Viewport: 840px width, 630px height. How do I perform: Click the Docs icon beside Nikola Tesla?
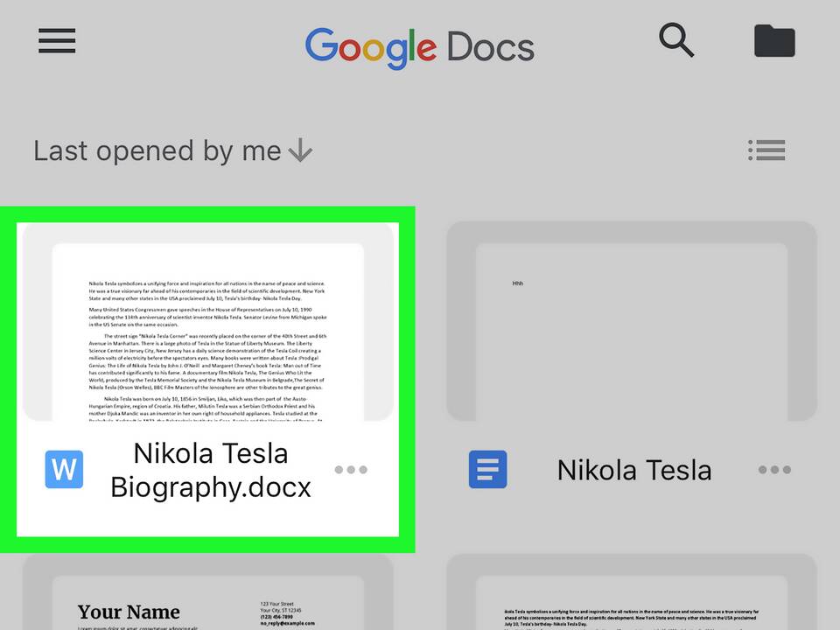pos(487,469)
